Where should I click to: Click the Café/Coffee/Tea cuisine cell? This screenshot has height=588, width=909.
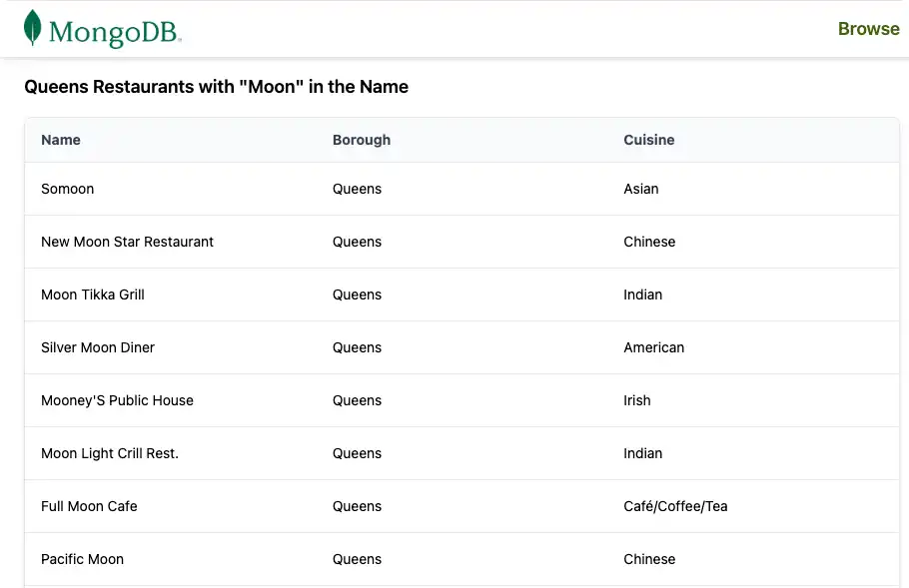click(675, 506)
